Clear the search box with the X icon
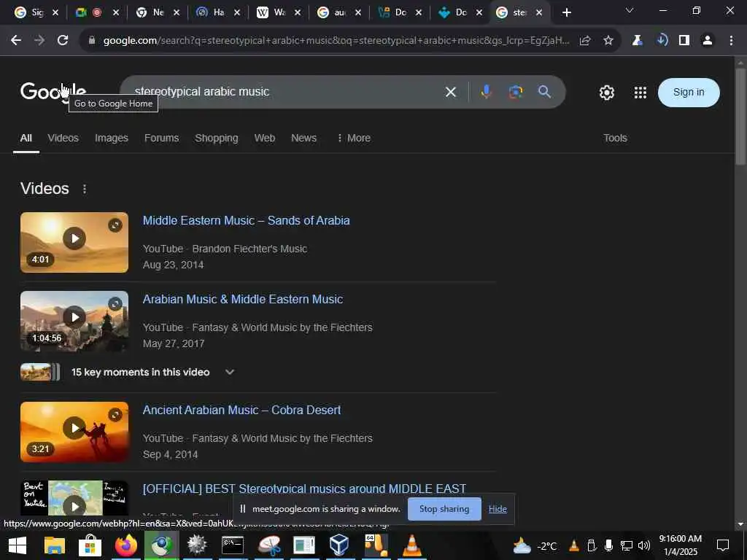Screen dimensions: 747x560 451,92
